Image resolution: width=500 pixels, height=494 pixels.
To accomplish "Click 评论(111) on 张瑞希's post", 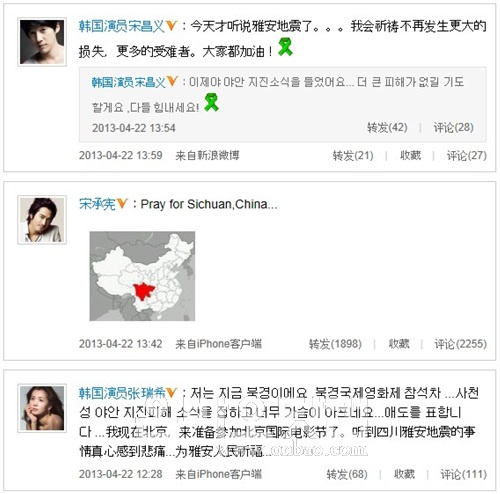I will tap(464, 474).
